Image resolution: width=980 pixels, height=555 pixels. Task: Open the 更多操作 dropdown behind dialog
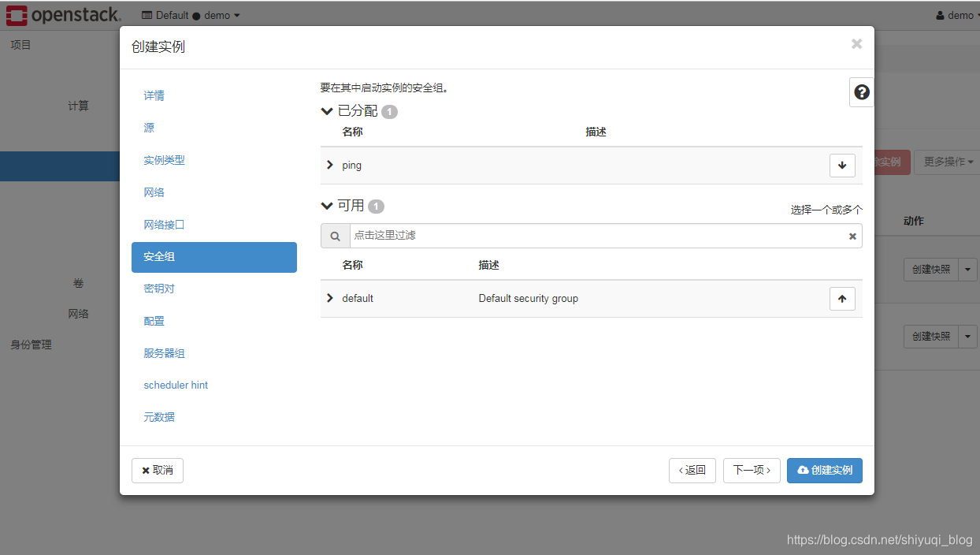pos(948,162)
